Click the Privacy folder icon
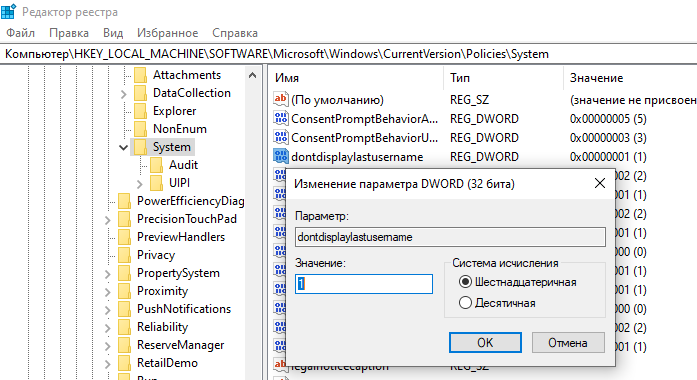The image size is (697, 380). [x=124, y=255]
